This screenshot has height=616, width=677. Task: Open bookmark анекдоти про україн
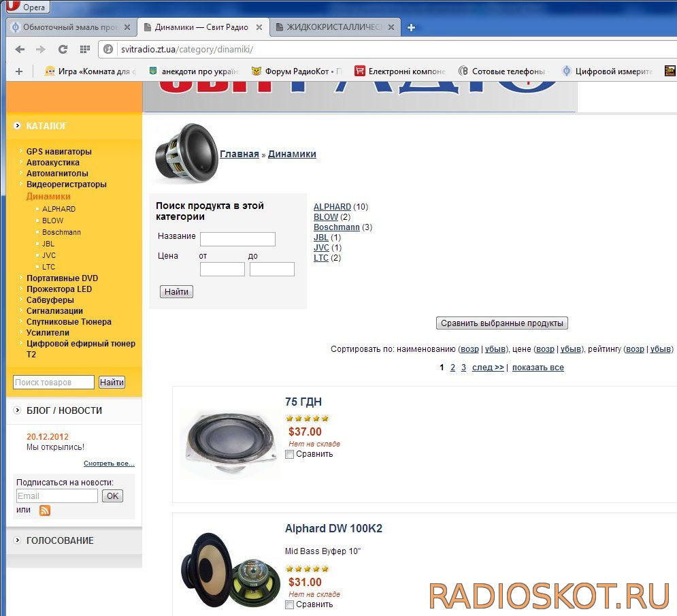tap(194, 71)
